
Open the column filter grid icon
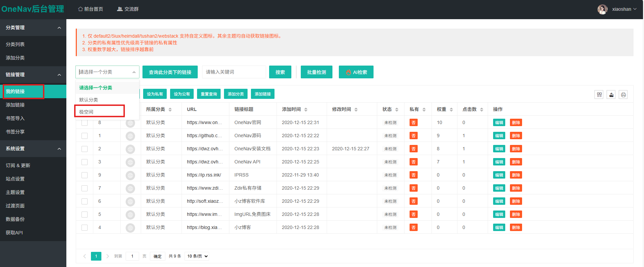[x=599, y=95]
